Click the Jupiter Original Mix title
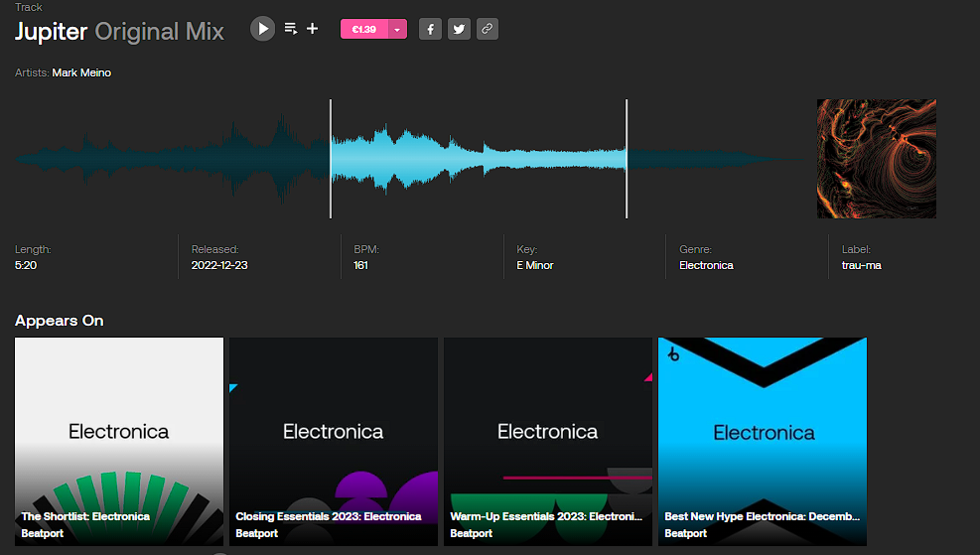Screen dimensions: 980x555 click(119, 31)
